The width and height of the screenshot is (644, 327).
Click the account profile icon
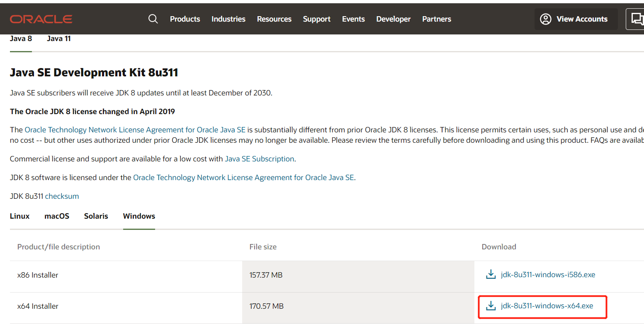546,19
